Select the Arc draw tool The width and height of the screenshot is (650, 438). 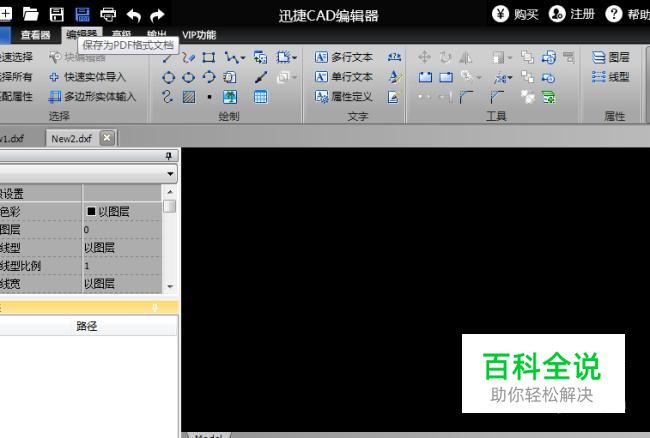click(x=209, y=77)
